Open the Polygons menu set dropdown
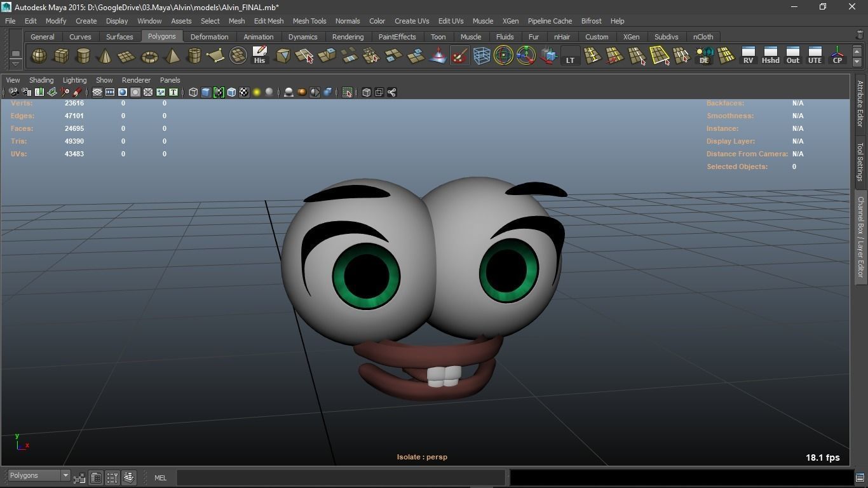The width and height of the screenshot is (868, 488). pyautogui.click(x=39, y=475)
